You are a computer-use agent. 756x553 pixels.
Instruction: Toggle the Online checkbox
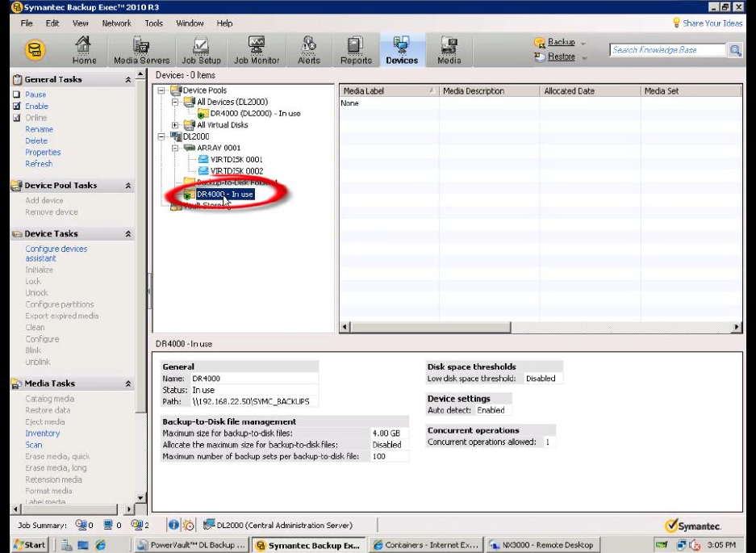[x=17, y=118]
